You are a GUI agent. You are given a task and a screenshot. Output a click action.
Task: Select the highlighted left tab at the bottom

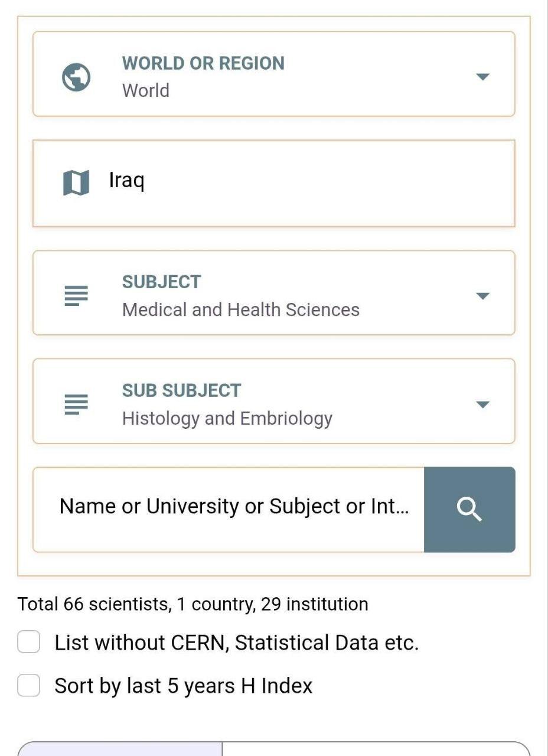tap(120, 749)
